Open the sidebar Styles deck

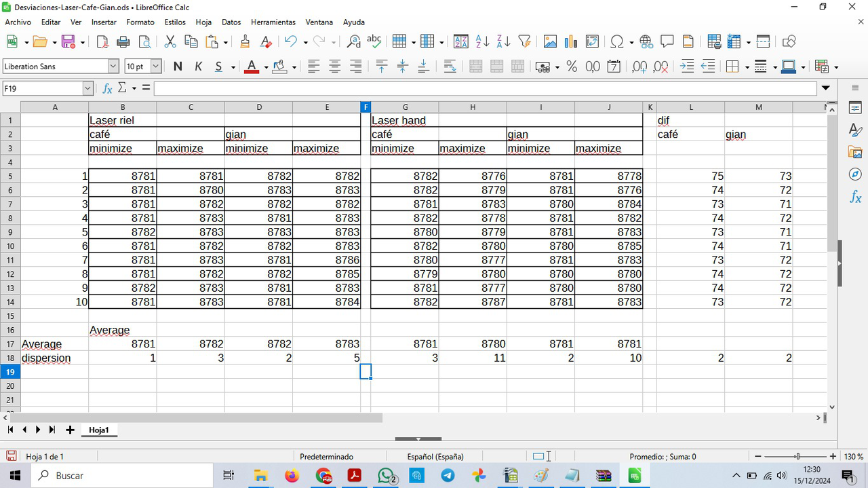click(855, 130)
